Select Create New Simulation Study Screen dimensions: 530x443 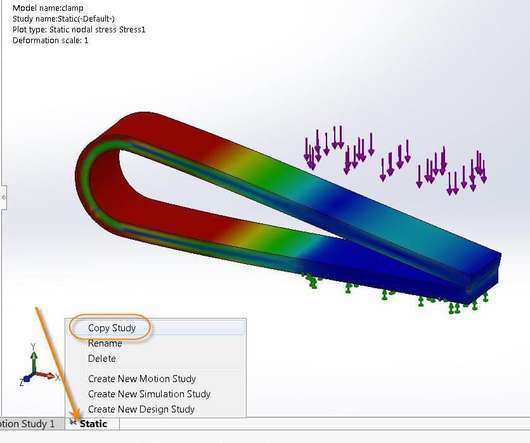pos(149,394)
